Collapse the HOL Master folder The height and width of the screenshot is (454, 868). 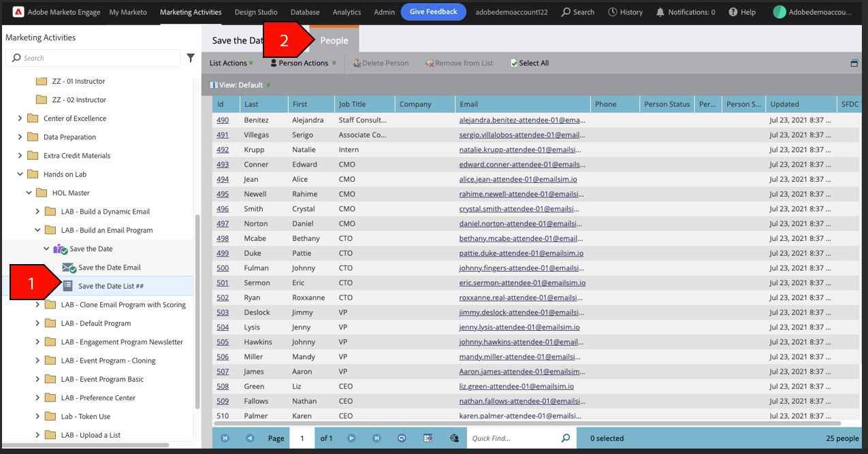(x=29, y=193)
